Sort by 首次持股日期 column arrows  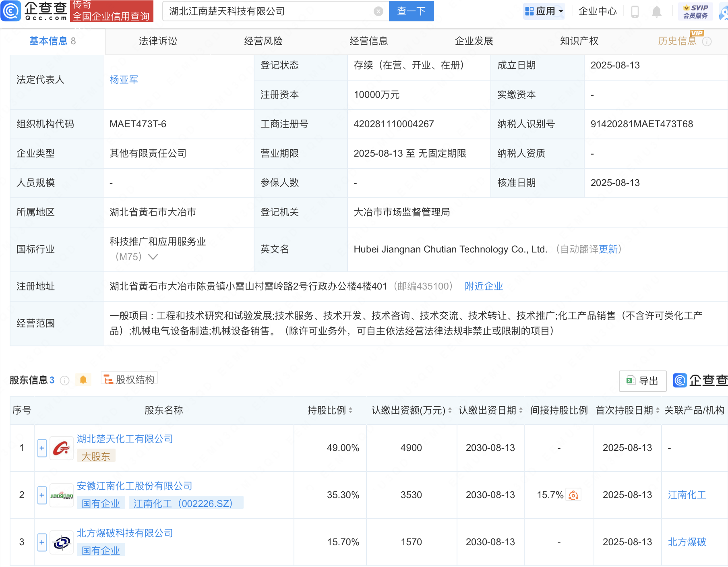658,410
